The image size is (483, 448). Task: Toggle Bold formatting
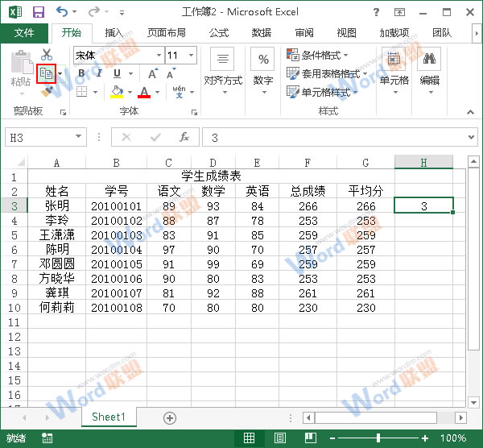coord(80,73)
